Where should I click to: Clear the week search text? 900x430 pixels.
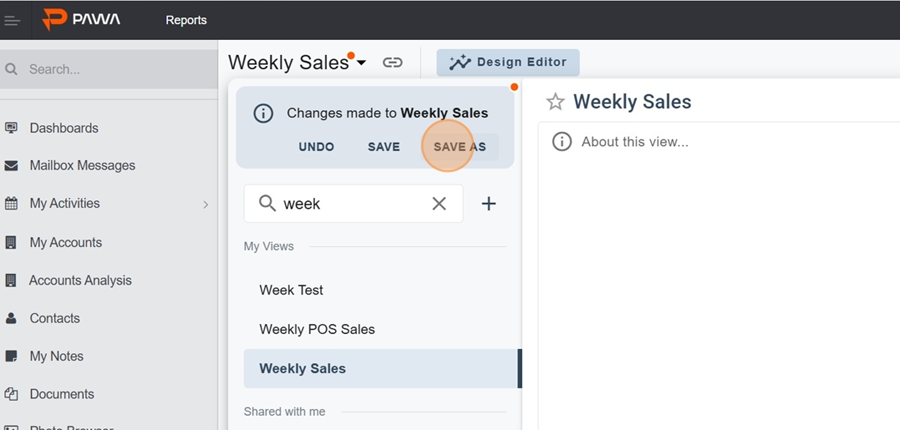(439, 204)
